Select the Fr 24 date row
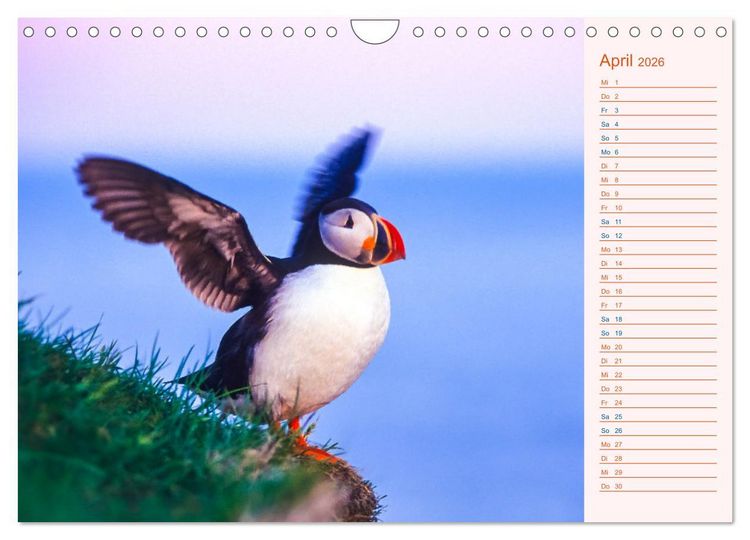This screenshot has width=750, height=540. (x=658, y=402)
